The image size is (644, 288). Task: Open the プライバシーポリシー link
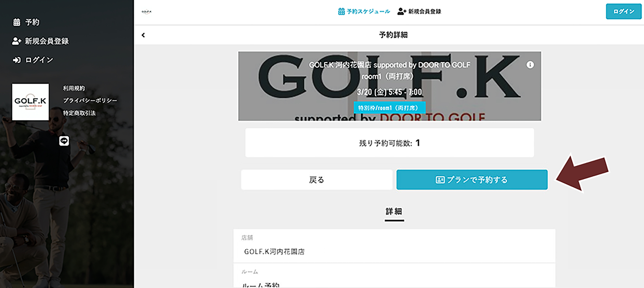pyautogui.click(x=90, y=100)
